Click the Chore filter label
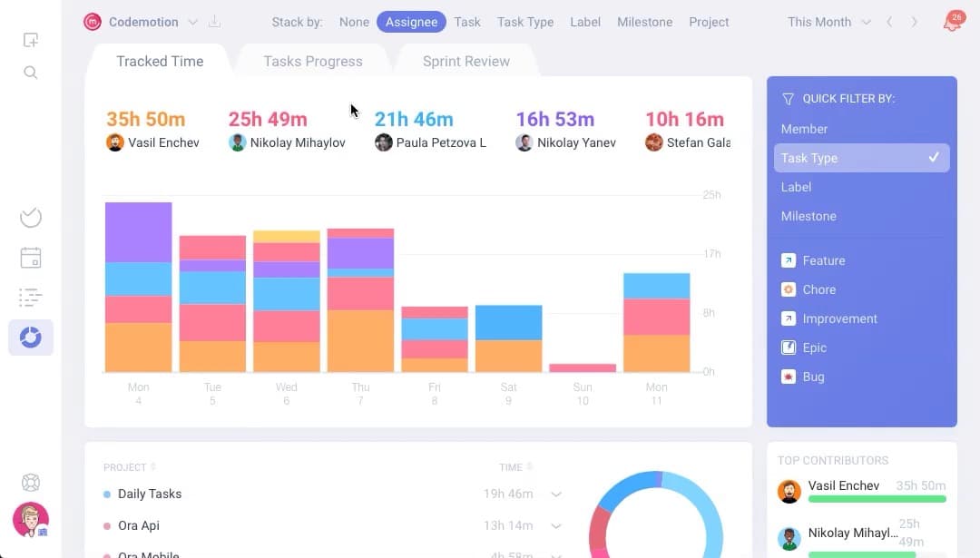 [x=819, y=289]
